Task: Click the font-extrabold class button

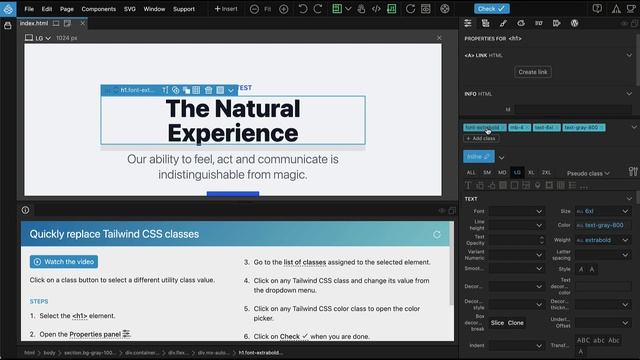Action: point(484,128)
